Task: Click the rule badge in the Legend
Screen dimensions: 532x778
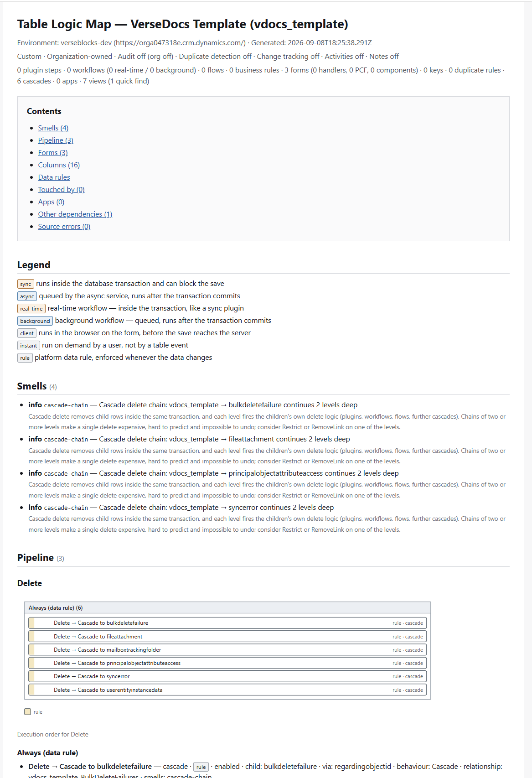Action: 25,358
